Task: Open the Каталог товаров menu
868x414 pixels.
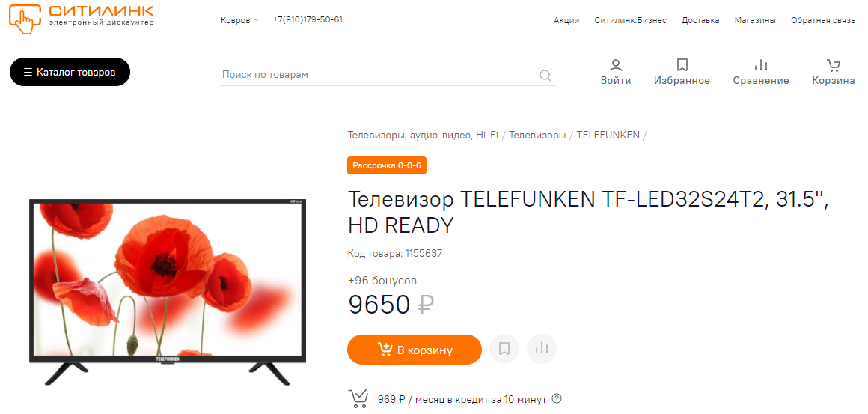Action: 70,72
